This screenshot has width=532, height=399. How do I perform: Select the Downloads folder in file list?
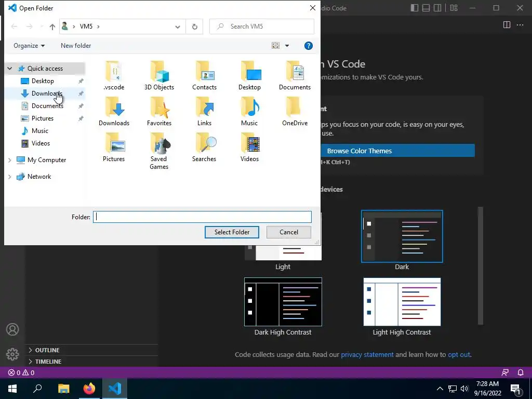coord(114,112)
